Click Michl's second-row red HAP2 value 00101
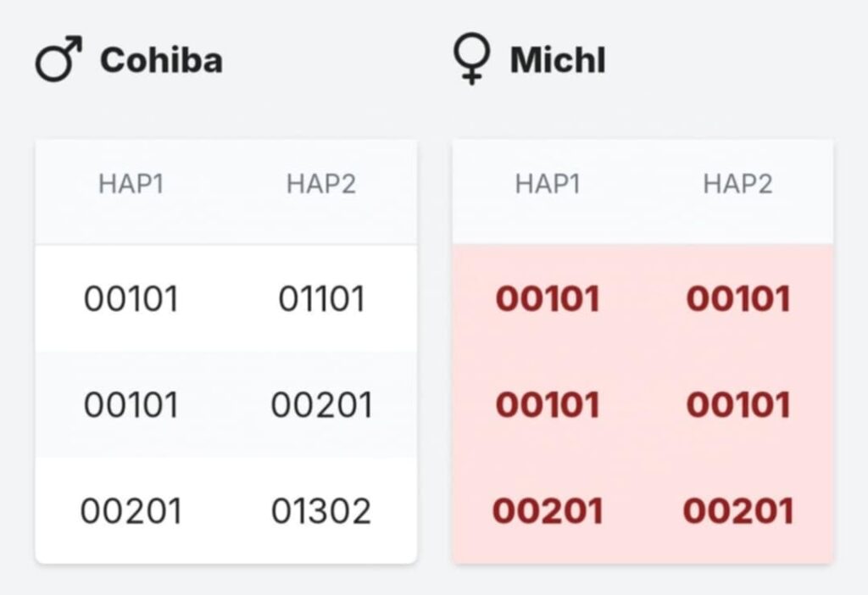This screenshot has height=595, width=868. pos(738,404)
